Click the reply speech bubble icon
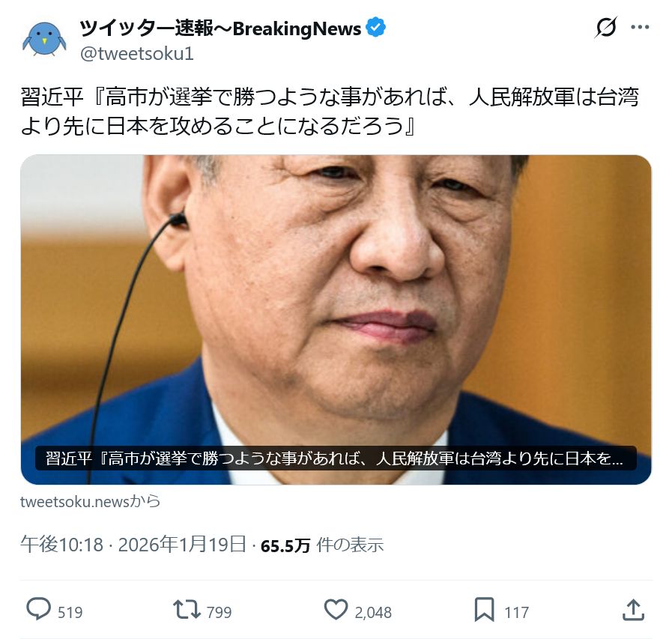 pyautogui.click(x=38, y=610)
